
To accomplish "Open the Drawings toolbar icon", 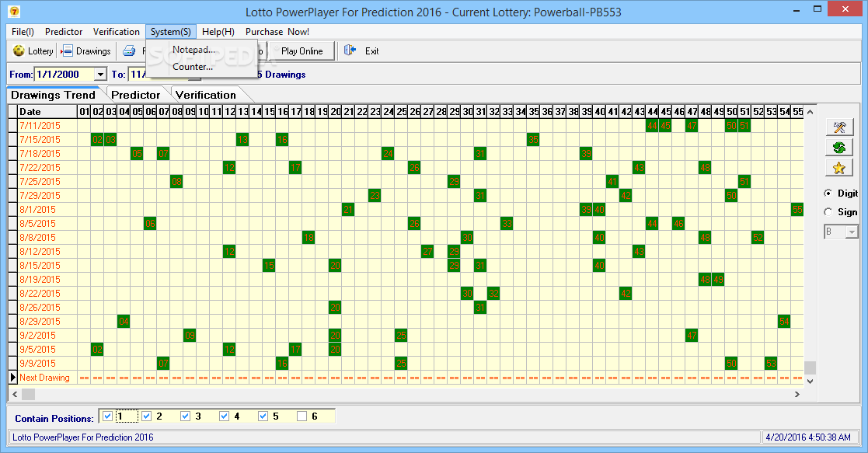I will click(66, 51).
